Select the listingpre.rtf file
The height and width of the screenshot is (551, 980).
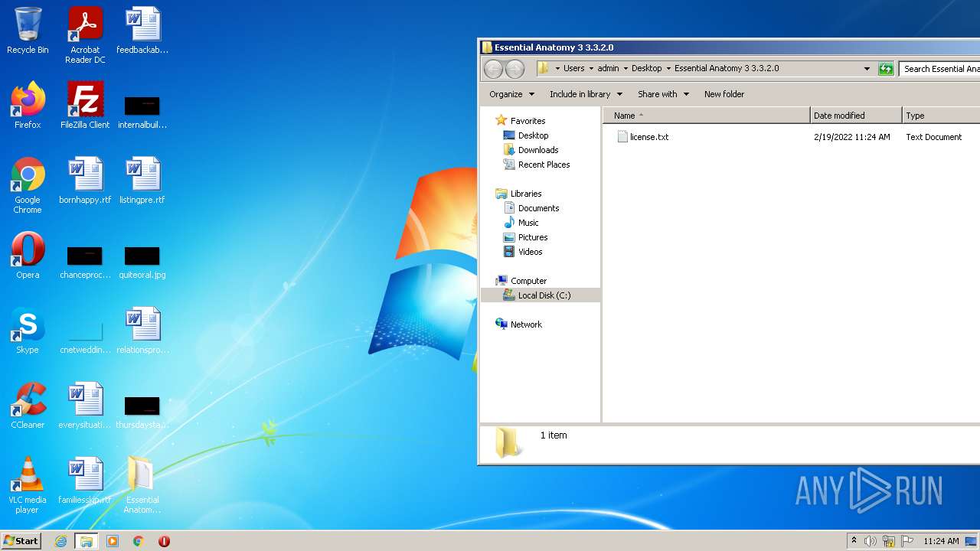pyautogui.click(x=142, y=181)
